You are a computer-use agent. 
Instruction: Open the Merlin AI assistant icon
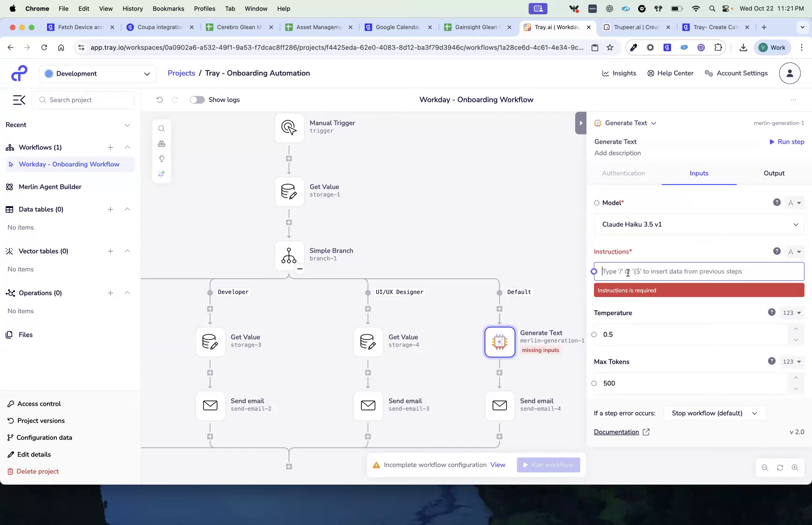(x=162, y=173)
